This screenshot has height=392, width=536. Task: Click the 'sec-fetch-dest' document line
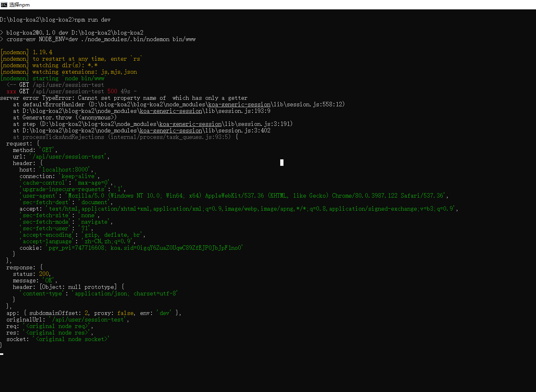click(66, 202)
